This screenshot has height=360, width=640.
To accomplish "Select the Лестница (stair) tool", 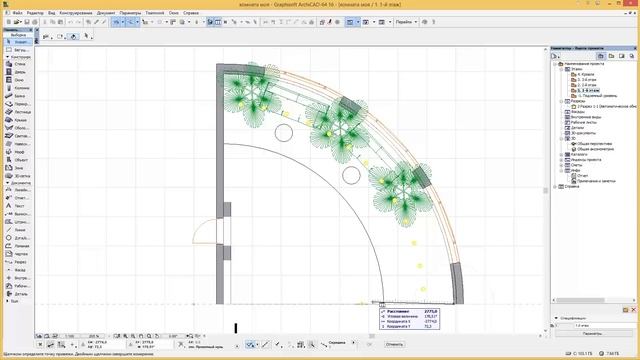I will 17,112.
